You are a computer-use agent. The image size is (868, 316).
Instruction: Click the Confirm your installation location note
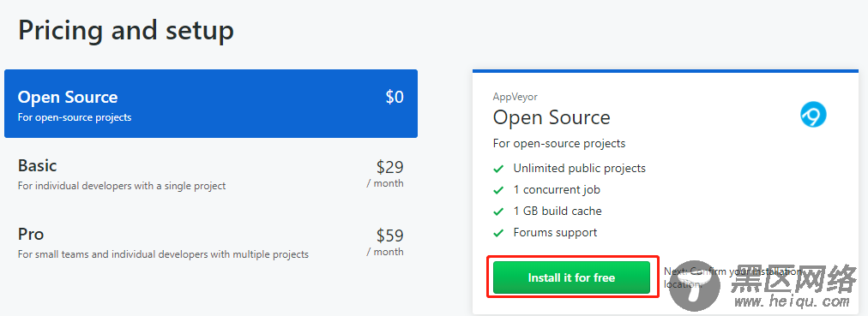pos(733,277)
